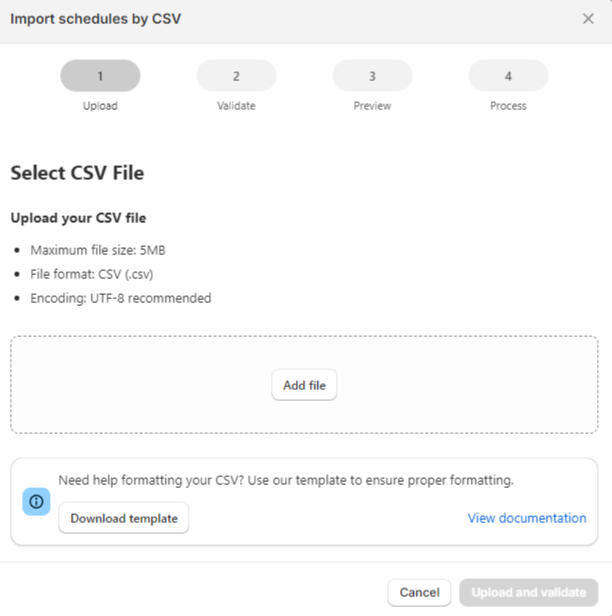Click the Download template button

click(x=124, y=518)
